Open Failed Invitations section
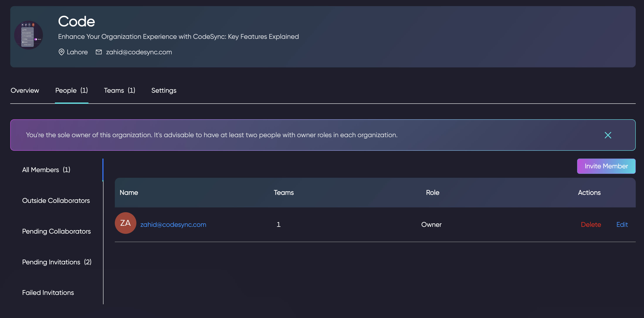The image size is (644, 318). (x=48, y=292)
